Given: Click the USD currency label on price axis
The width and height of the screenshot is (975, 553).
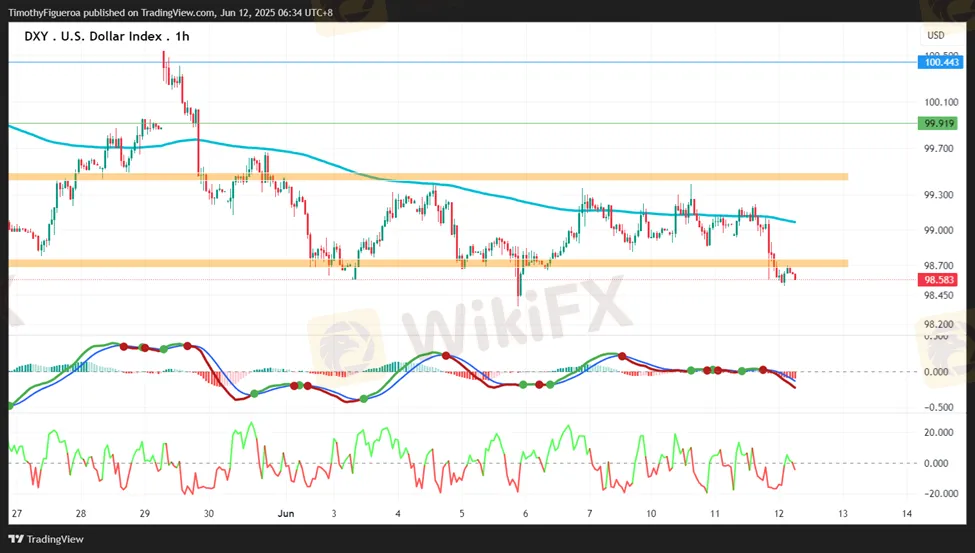Looking at the screenshot, I should pos(936,36).
